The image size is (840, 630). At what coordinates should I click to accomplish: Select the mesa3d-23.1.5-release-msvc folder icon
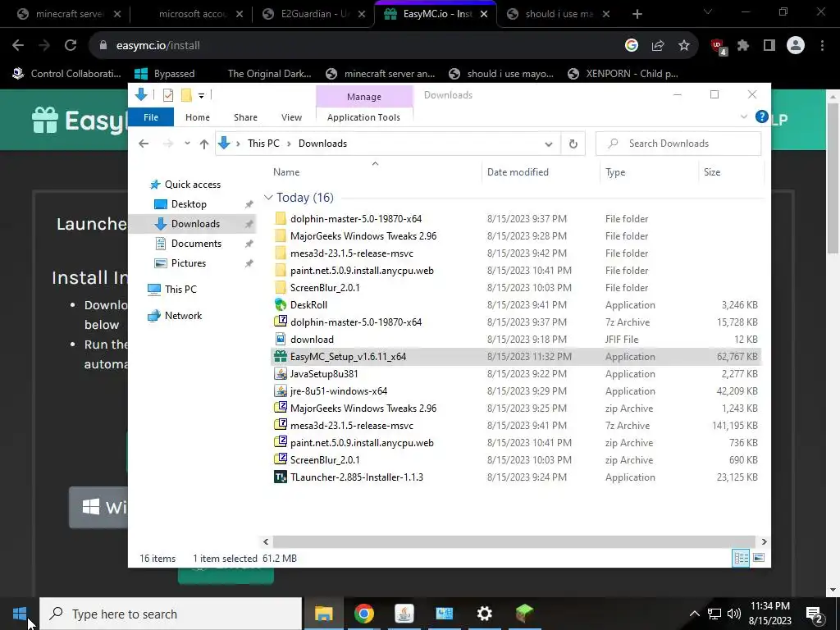281,253
